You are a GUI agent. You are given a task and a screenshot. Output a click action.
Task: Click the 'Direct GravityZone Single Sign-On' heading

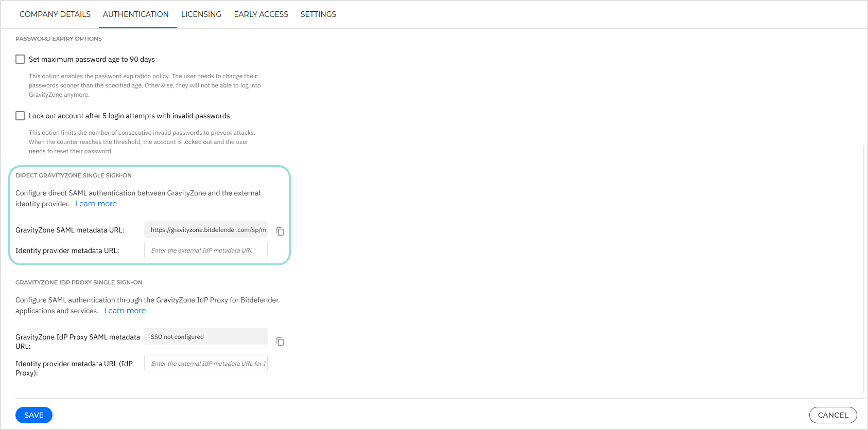(74, 175)
